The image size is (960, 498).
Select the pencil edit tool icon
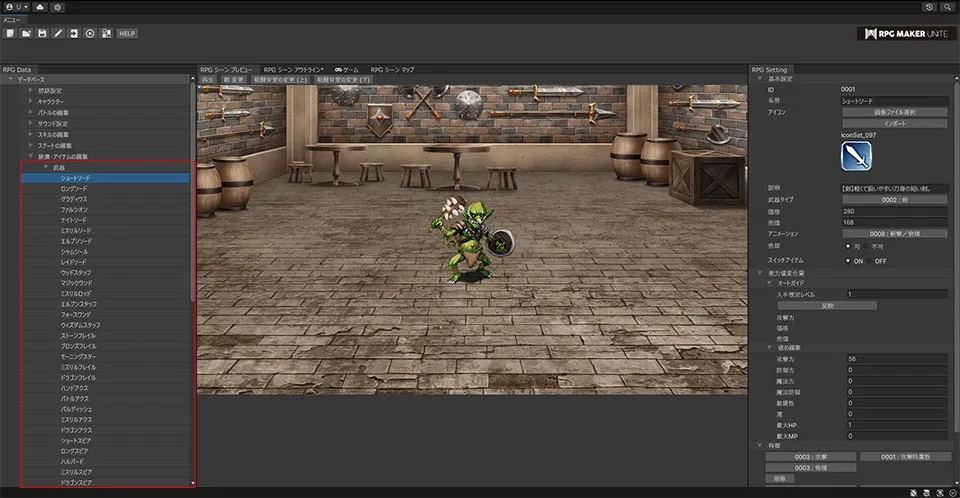58,33
